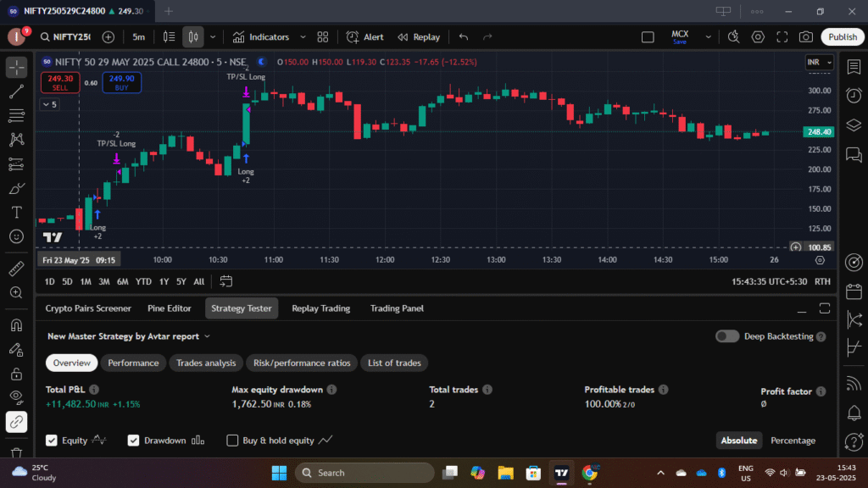Activate the zoom in tool

[x=17, y=292]
